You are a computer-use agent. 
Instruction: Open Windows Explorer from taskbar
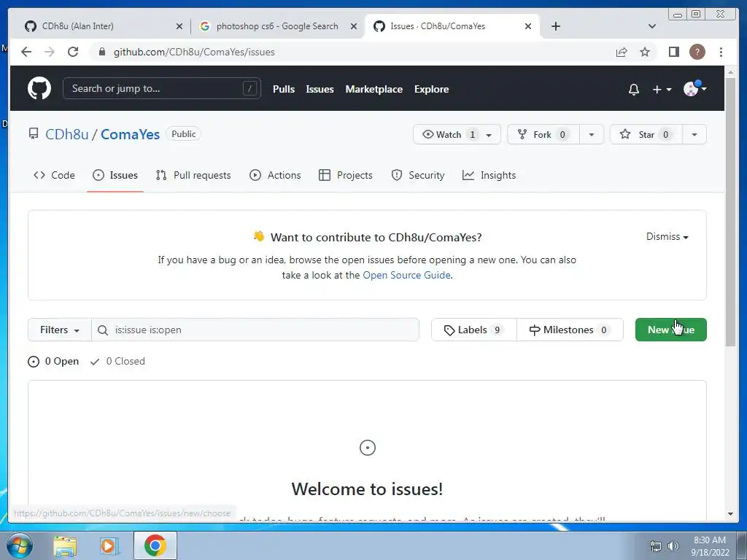pos(65,545)
